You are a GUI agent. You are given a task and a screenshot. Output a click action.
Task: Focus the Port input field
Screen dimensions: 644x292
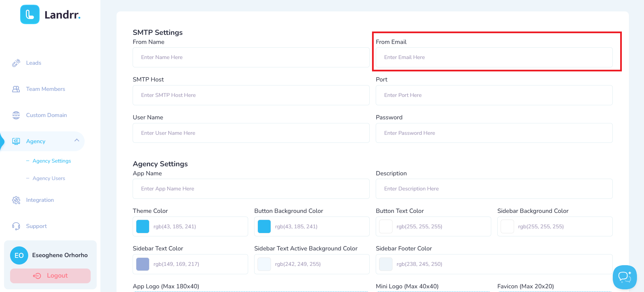coord(494,95)
